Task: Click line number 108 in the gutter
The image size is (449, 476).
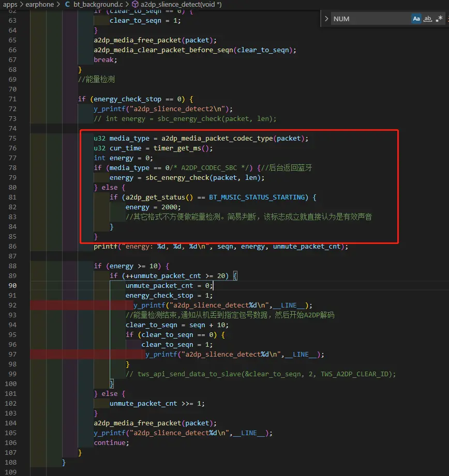Action: (x=11, y=463)
